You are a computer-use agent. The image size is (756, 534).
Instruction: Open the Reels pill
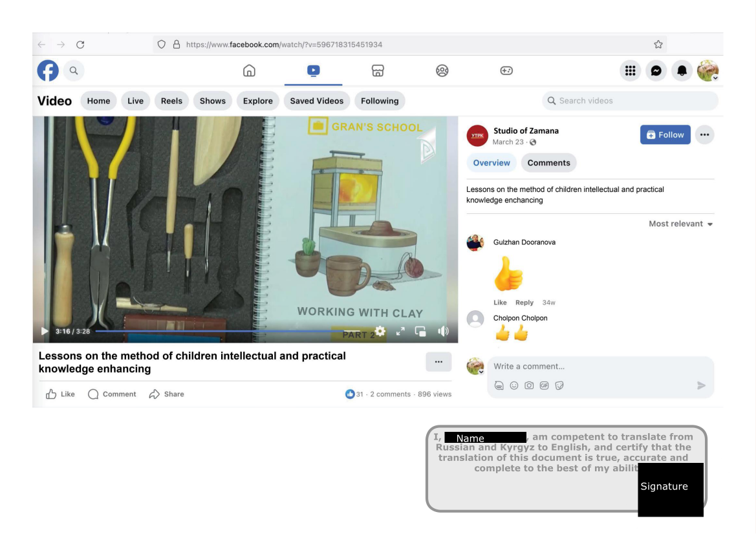pyautogui.click(x=171, y=101)
